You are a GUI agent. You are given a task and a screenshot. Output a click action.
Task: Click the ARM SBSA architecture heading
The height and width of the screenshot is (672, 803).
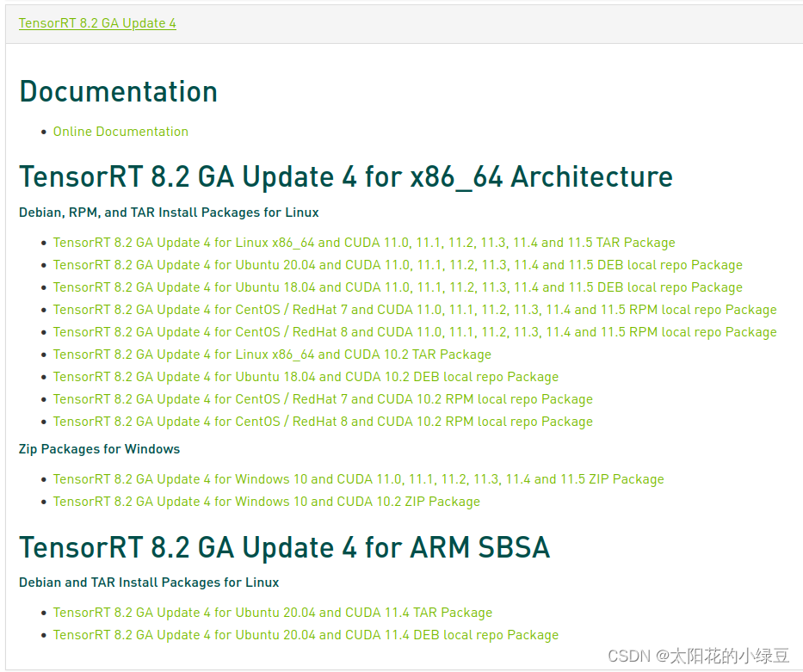click(x=285, y=547)
